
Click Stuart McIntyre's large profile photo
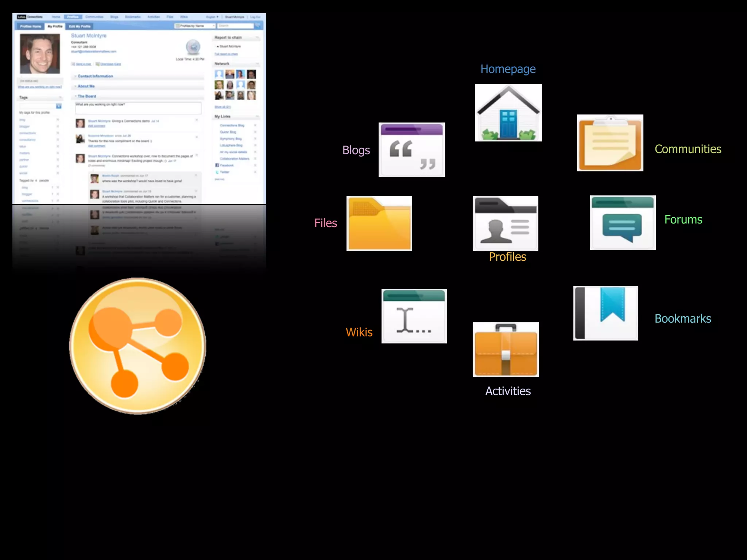[x=40, y=54]
